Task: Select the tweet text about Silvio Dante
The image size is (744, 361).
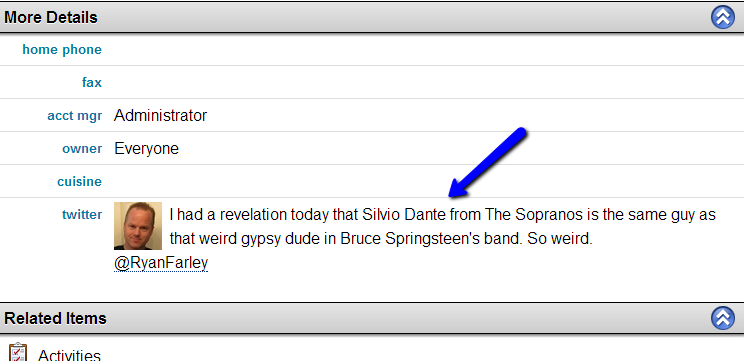Action: point(442,226)
